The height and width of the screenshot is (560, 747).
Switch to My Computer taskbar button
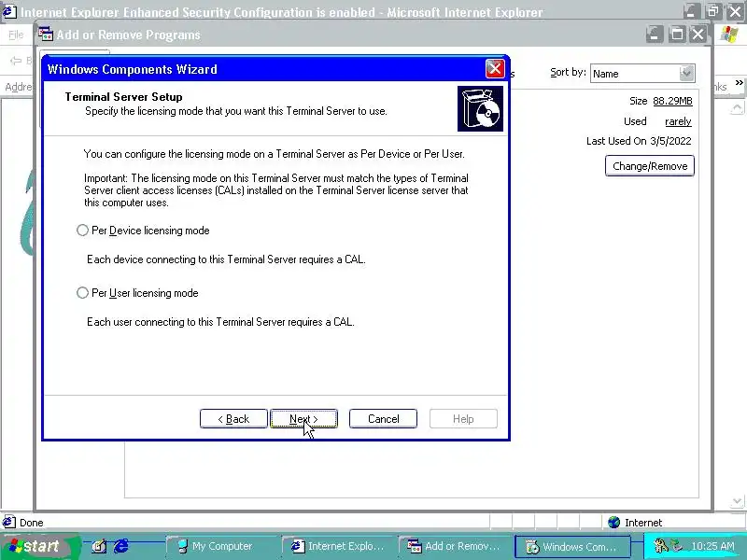point(221,546)
